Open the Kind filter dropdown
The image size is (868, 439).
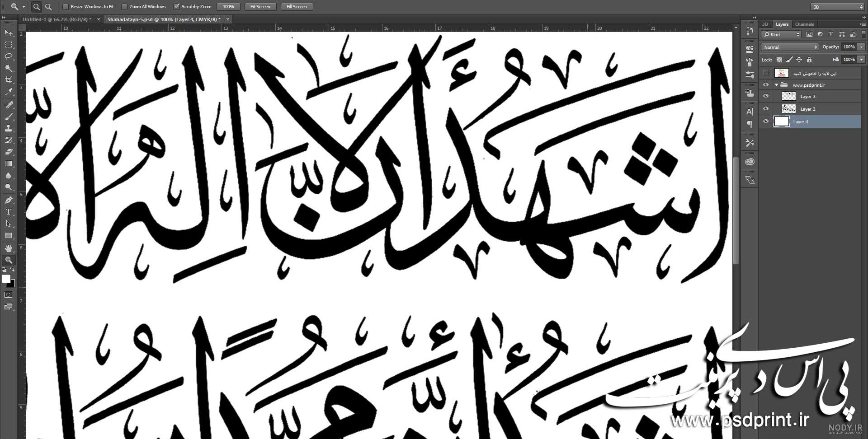tap(781, 34)
